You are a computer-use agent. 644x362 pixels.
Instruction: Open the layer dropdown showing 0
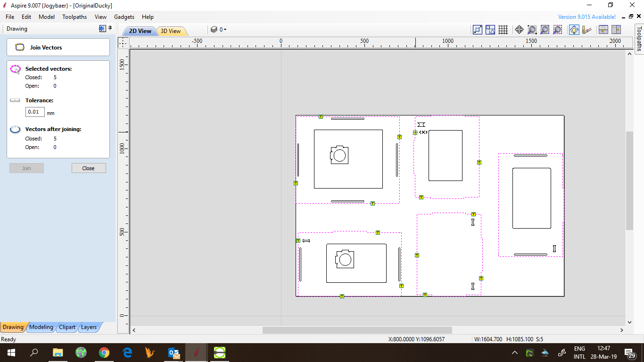point(218,29)
